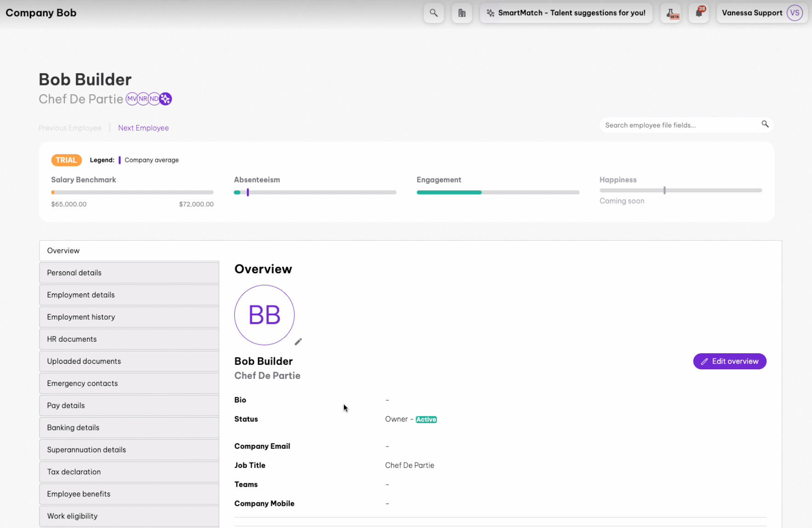Go to Next Employee
Screen dimensions: 812x528
[x=143, y=128]
